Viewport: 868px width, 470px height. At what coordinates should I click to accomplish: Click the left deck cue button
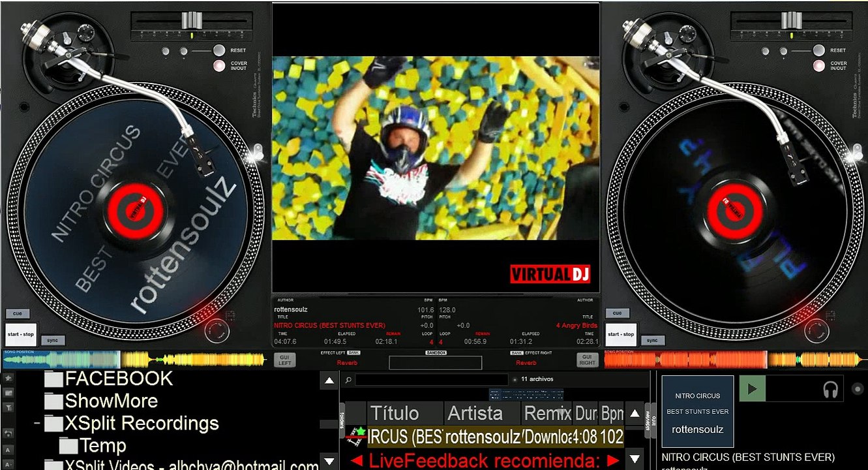tap(18, 314)
